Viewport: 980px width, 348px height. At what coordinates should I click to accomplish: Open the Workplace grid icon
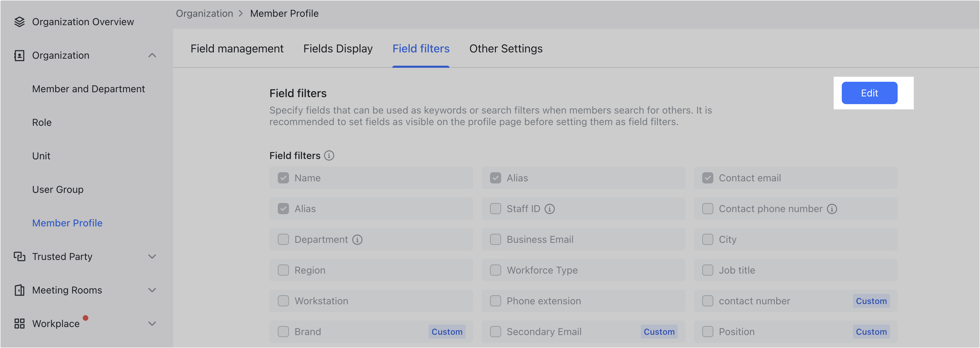coord(19,323)
